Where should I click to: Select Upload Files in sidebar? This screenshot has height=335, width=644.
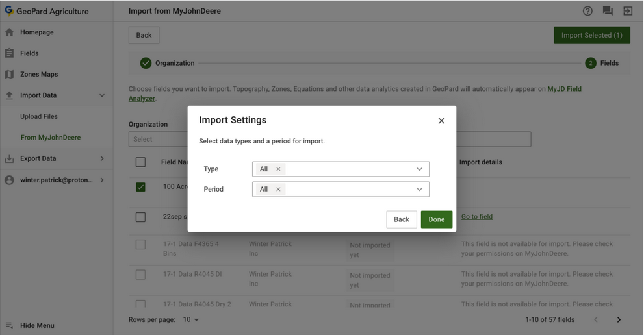pyautogui.click(x=39, y=116)
